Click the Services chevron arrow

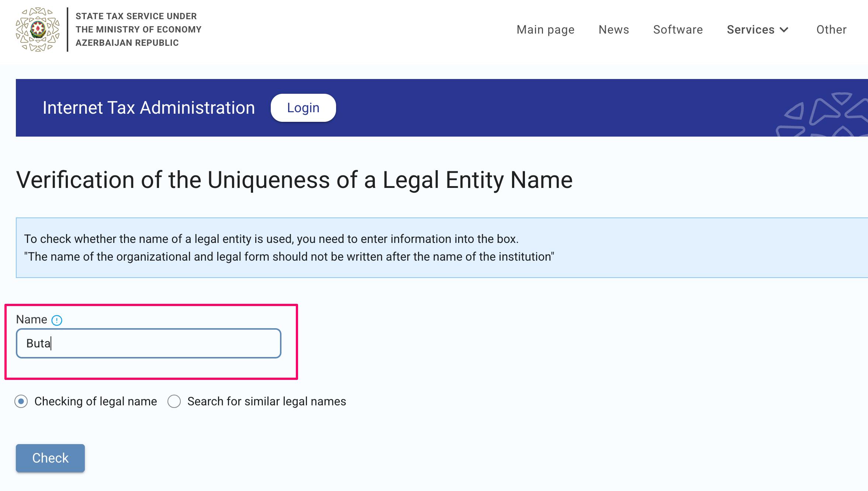(784, 30)
